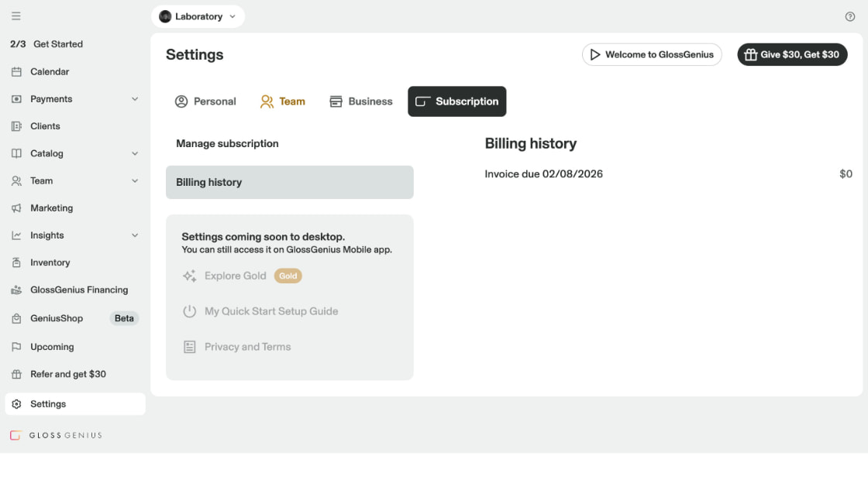The image size is (868, 487).
Task: Click the Beta badge next to GeniusShop
Action: 124,318
